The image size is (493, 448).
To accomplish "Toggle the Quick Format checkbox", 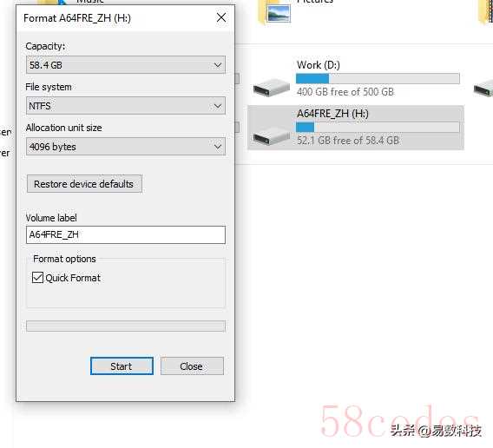I will (37, 278).
